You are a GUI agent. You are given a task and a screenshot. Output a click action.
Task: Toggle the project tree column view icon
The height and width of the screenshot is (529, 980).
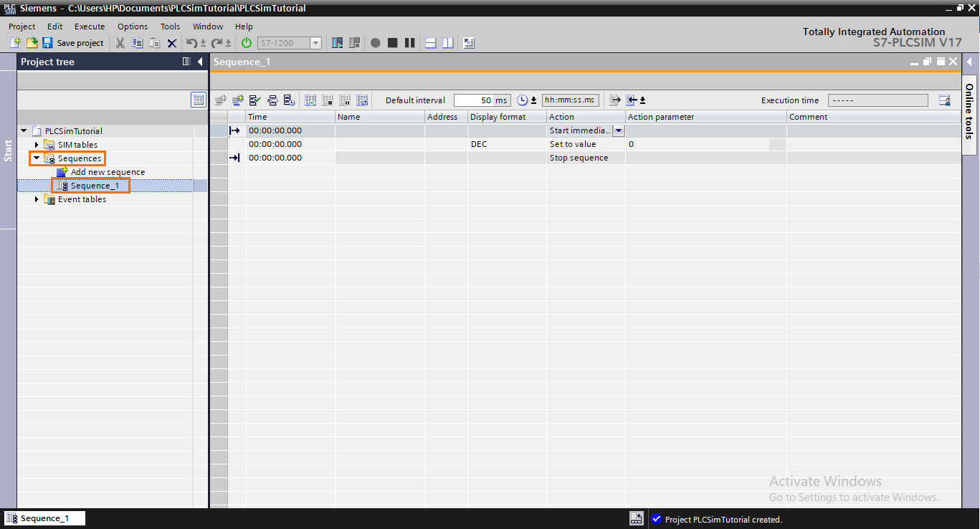coord(186,62)
